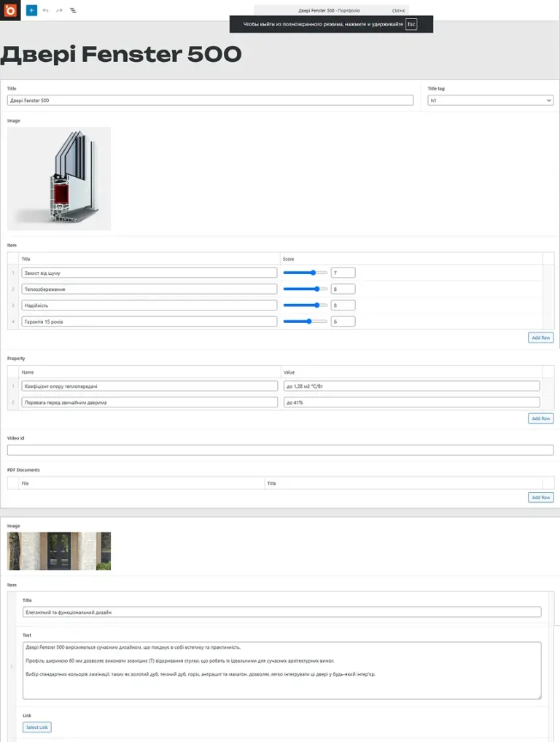Click Add Row under PDF Documents

point(540,497)
